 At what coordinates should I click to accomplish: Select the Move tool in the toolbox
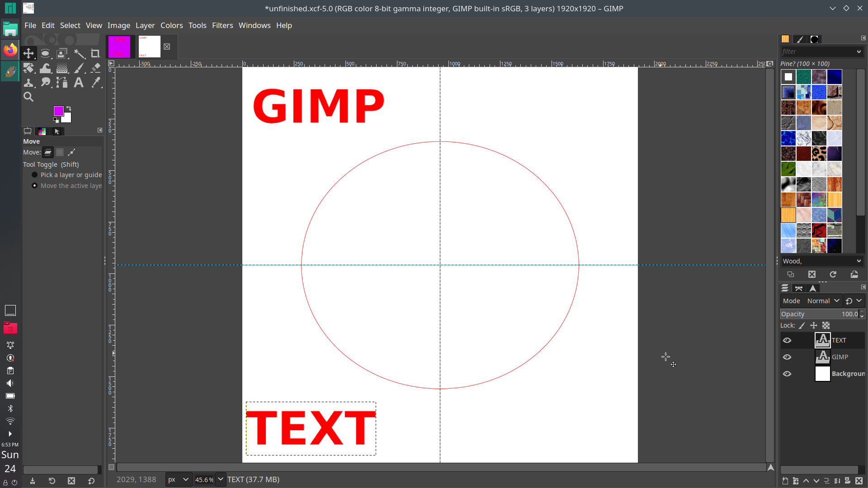(28, 54)
